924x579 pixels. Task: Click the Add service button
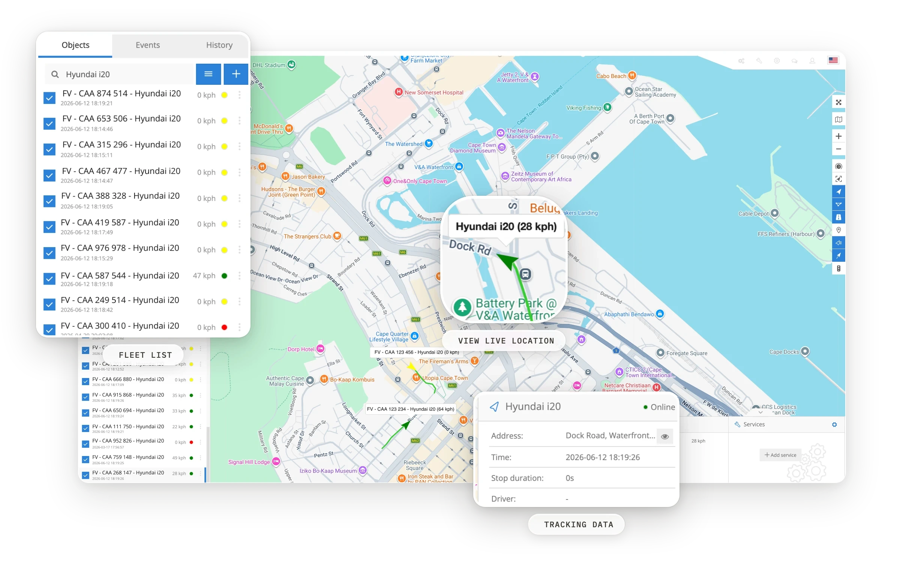780,455
